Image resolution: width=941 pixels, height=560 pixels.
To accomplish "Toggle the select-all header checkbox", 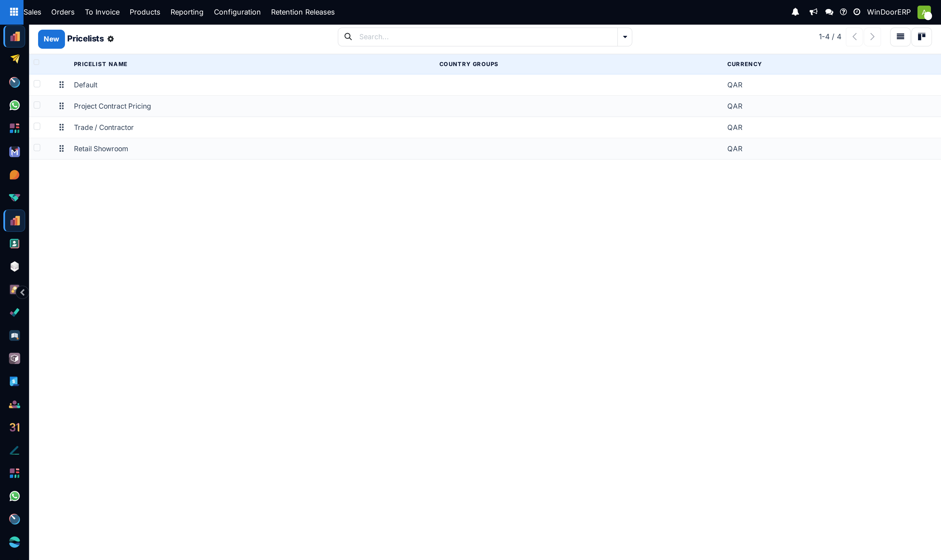I will click(37, 62).
